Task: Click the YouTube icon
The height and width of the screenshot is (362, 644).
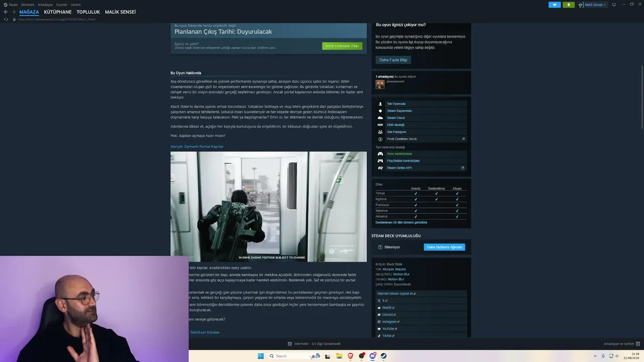Action: click(x=379, y=329)
